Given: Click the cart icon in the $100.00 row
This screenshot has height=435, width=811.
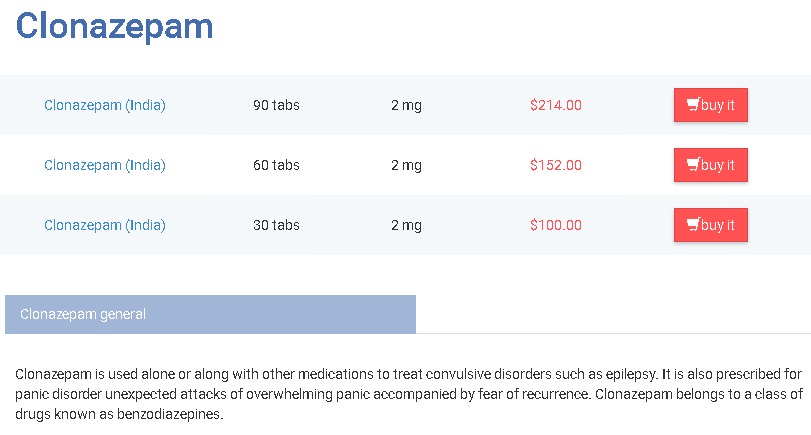Looking at the screenshot, I should click(x=693, y=225).
